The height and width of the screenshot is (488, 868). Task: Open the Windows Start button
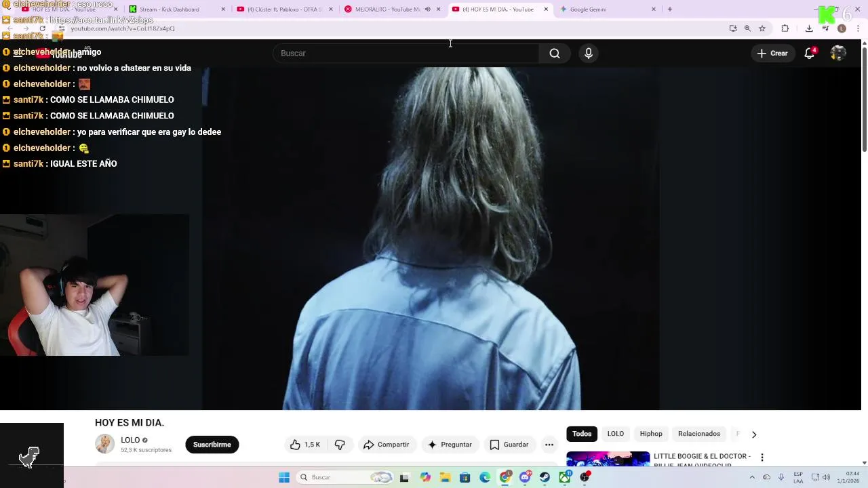point(284,477)
